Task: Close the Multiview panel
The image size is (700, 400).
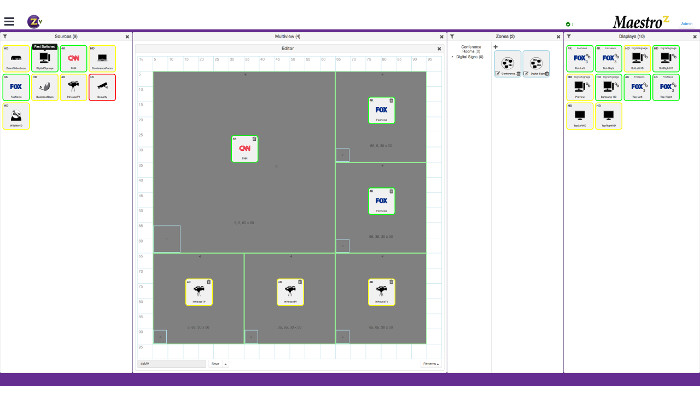Action: 442,37
